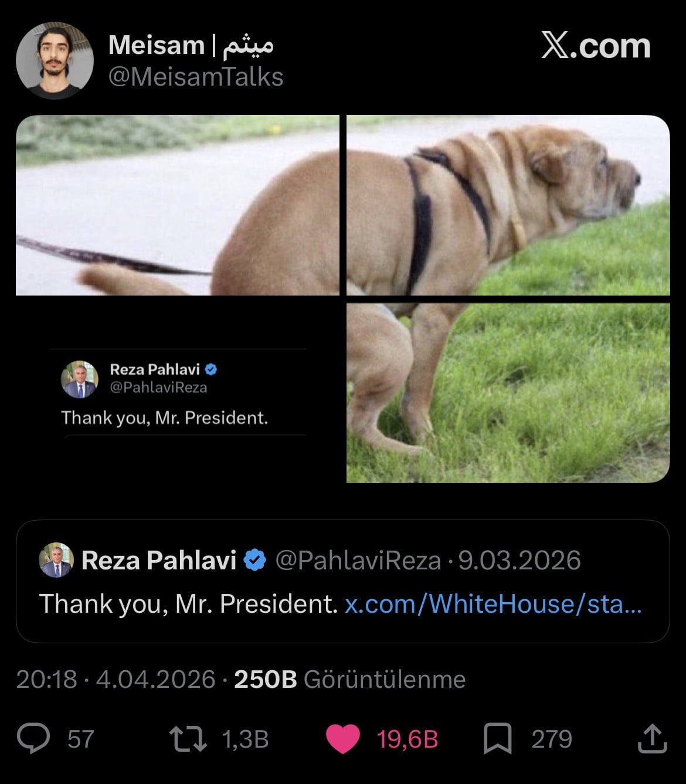The image size is (686, 784).
Task: Open the dog legs on grass photo
Action: point(508,393)
